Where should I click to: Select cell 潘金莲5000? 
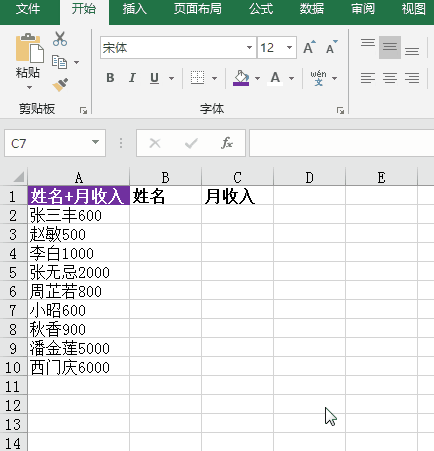pos(79,348)
